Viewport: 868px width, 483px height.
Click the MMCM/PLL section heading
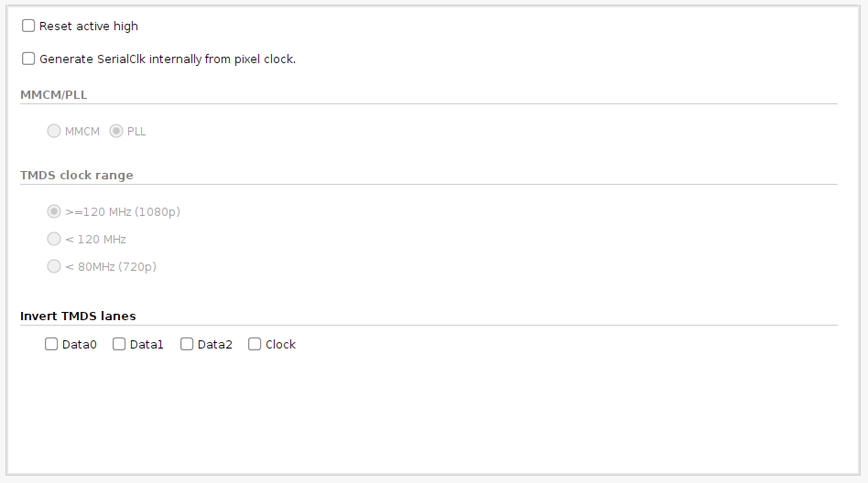pos(54,94)
